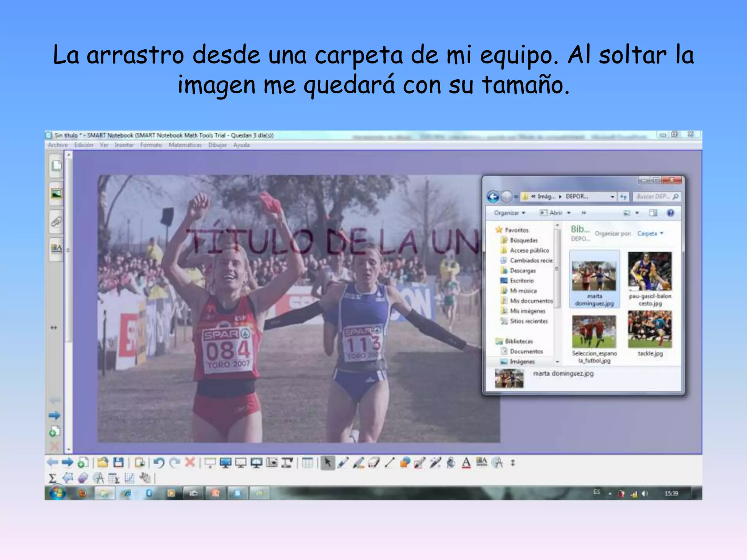Open the Gallery sidebar tab
This screenshot has width=747, height=560.
pyautogui.click(x=56, y=194)
